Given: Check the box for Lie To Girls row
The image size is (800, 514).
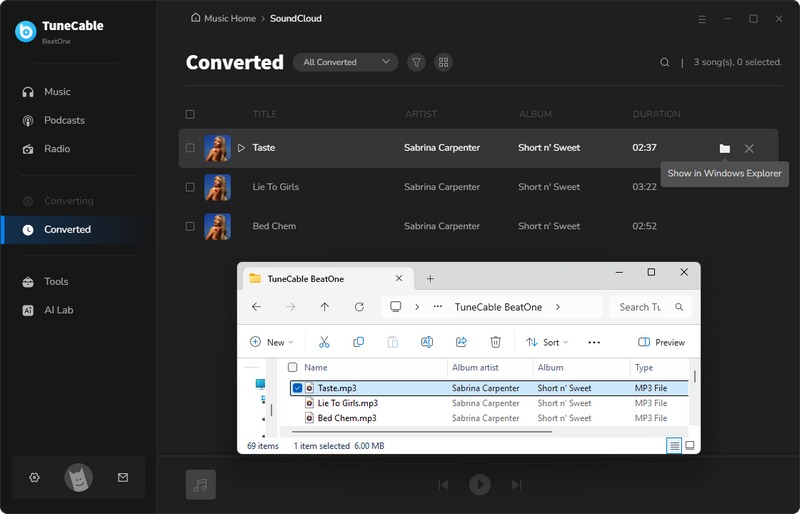Looking at the screenshot, I should (x=190, y=187).
